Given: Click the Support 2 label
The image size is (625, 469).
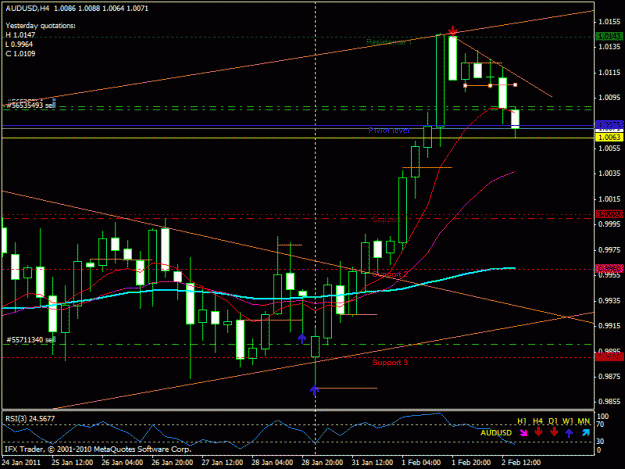Looking at the screenshot, I should coord(390,275).
